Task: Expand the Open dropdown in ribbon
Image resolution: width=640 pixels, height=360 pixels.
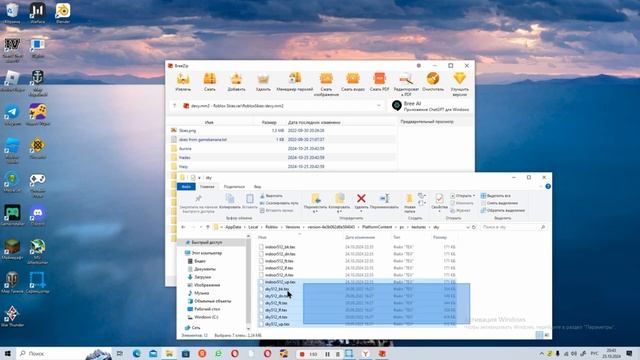Action: [x=463, y=196]
